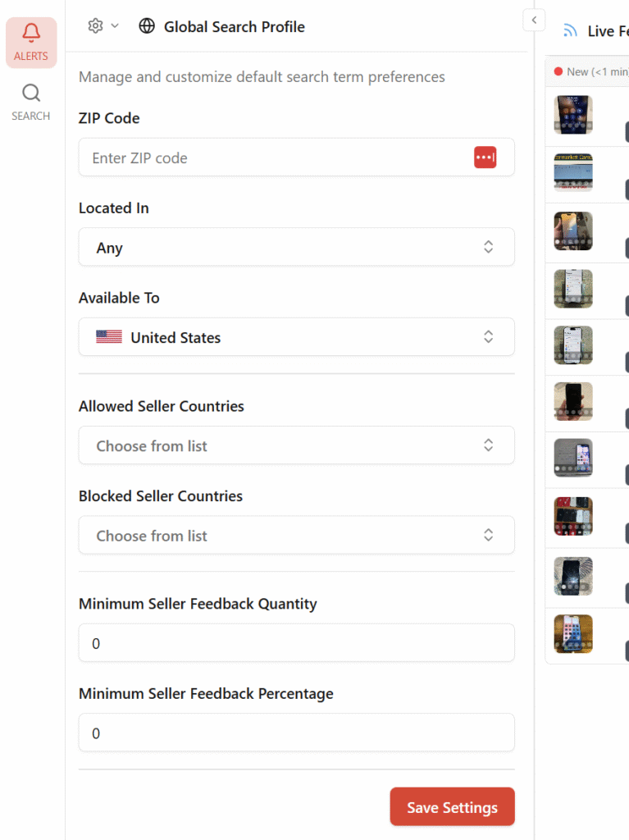Open the first live feed listing thumbnail
Image resolution: width=629 pixels, height=840 pixels.
(573, 114)
